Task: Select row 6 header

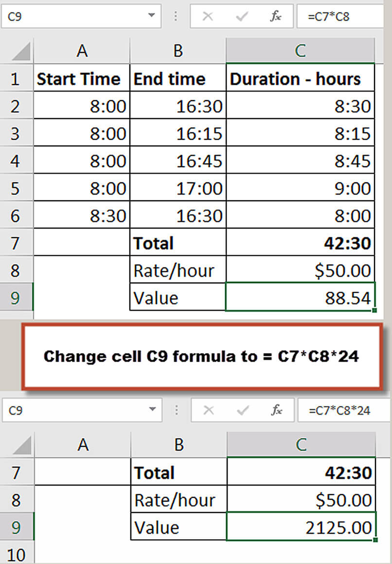Action: coord(16,215)
